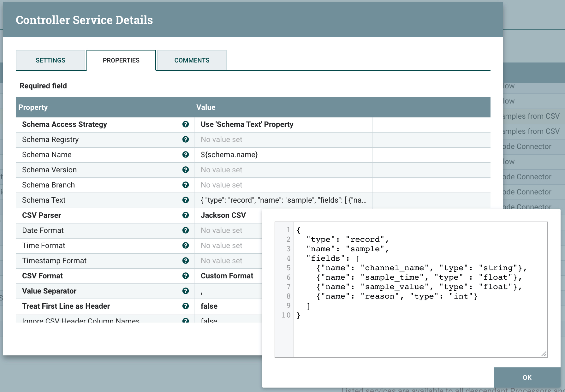Image resolution: width=565 pixels, height=392 pixels.
Task: Edit the ${schema.name} value cell
Action: point(229,155)
